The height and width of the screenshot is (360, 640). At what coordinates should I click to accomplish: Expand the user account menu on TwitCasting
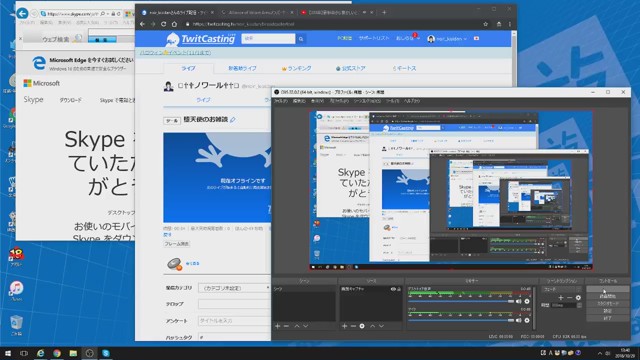pyautogui.click(x=447, y=39)
